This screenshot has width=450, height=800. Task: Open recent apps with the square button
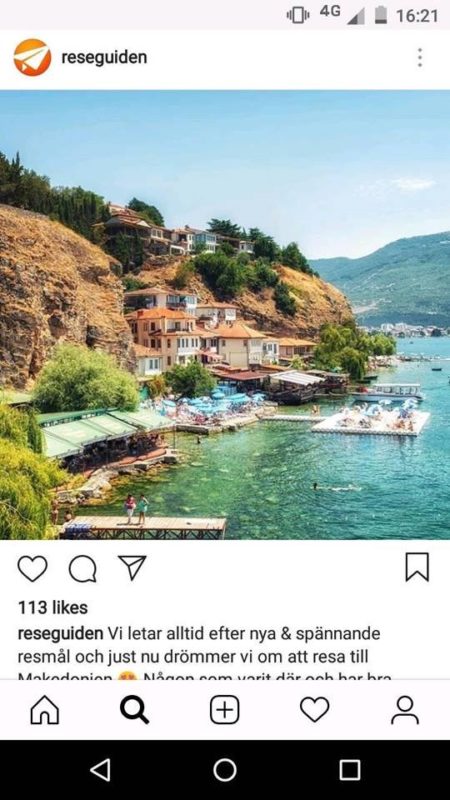[x=350, y=770]
